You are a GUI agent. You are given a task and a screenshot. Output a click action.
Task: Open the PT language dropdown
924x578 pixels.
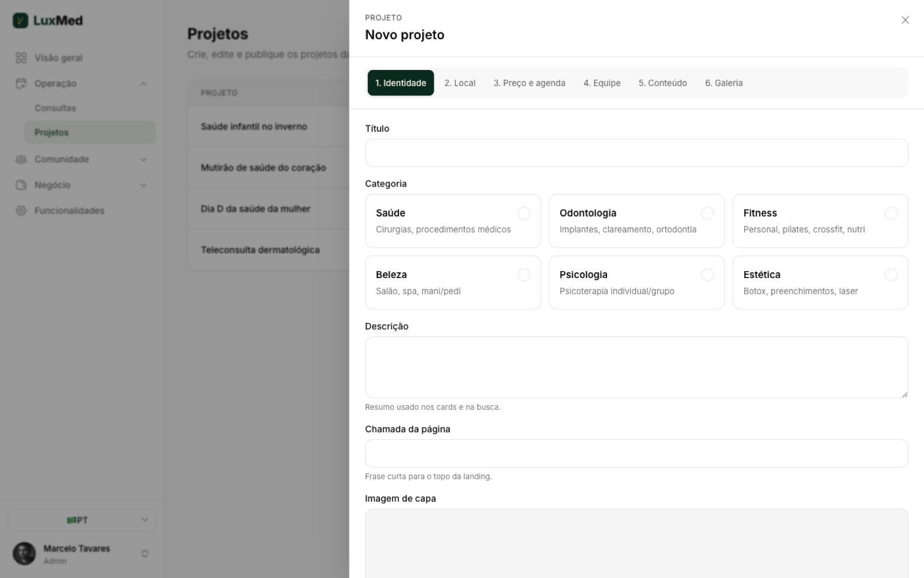click(x=81, y=520)
